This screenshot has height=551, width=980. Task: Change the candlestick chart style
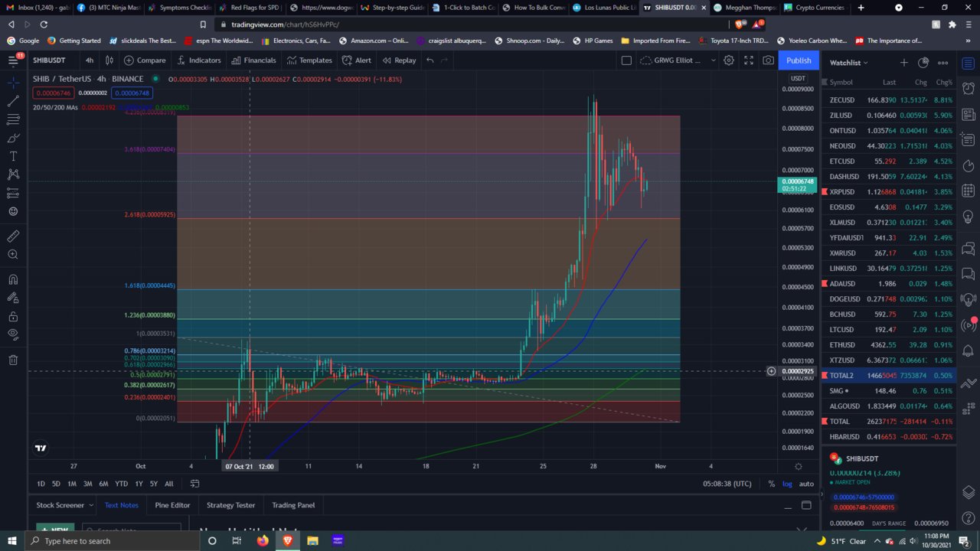click(x=109, y=60)
